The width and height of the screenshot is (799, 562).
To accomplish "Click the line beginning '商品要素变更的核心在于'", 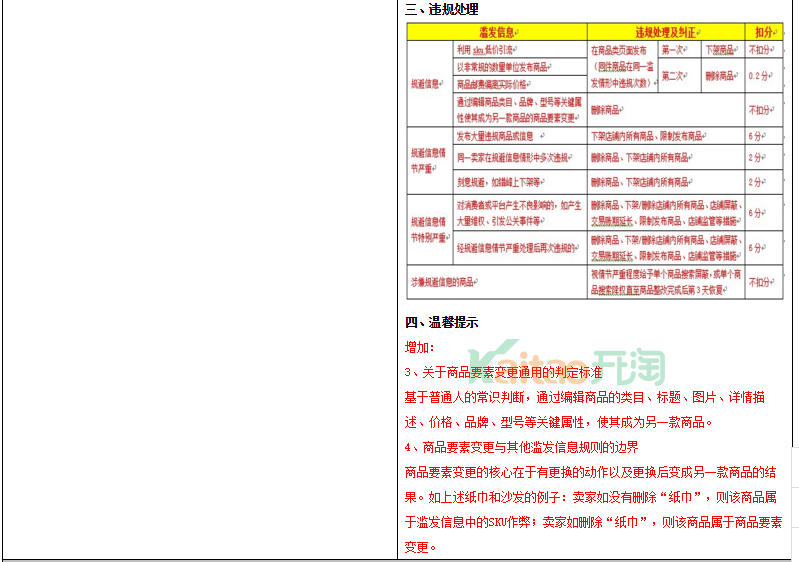I will pos(591,472).
